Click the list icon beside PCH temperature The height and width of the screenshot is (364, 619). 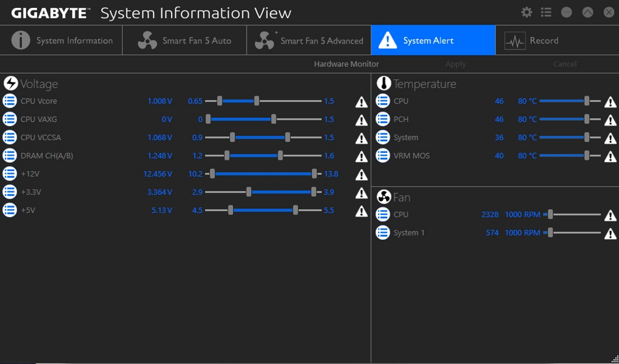point(383,119)
